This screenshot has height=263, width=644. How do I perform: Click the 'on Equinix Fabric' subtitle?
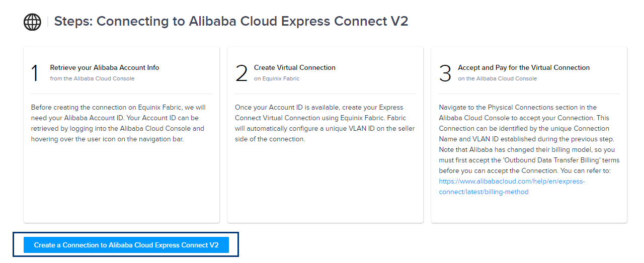point(277,78)
